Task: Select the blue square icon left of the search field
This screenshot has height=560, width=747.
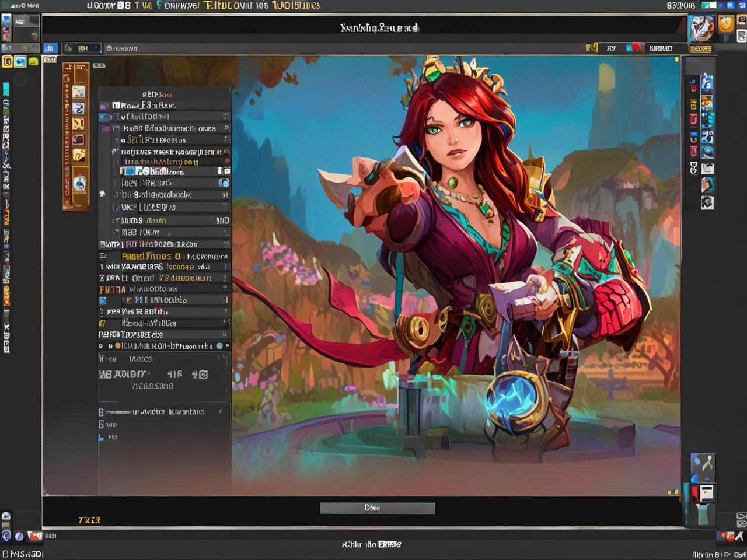Action: point(50,48)
